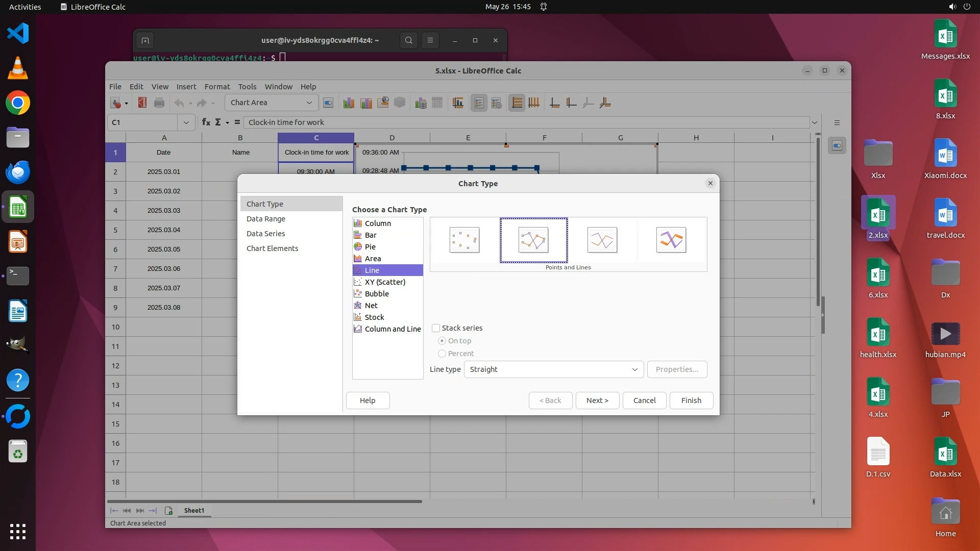Screen dimensions: 980x551
Task: Select the Stock chart type
Action: (x=374, y=317)
